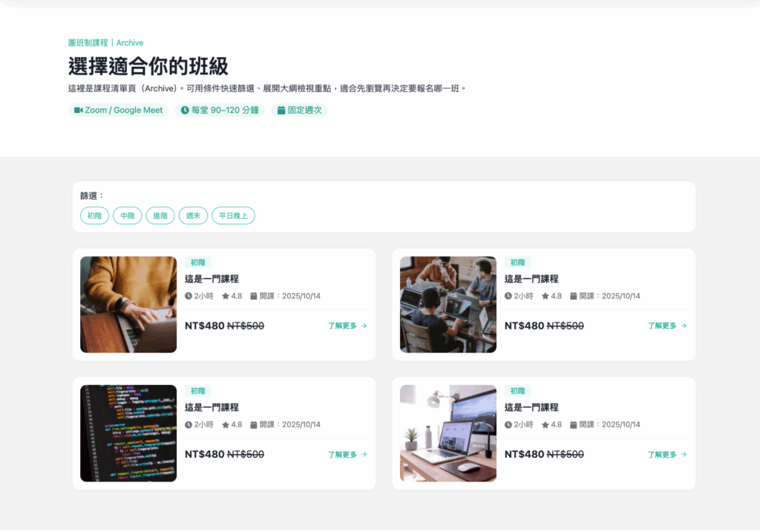
Task: Open the 團班制課程 | Archive breadcrumb label
Action: click(x=106, y=43)
